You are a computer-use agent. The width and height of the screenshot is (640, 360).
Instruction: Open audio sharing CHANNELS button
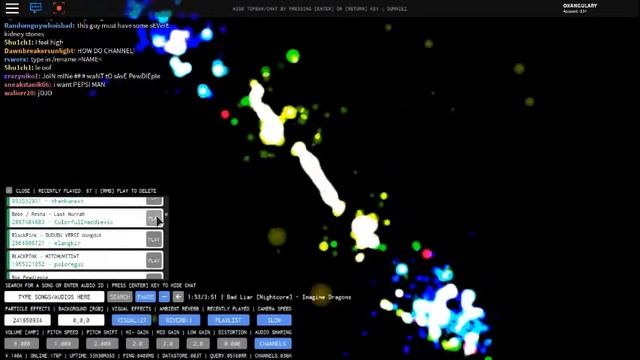pos(273,344)
